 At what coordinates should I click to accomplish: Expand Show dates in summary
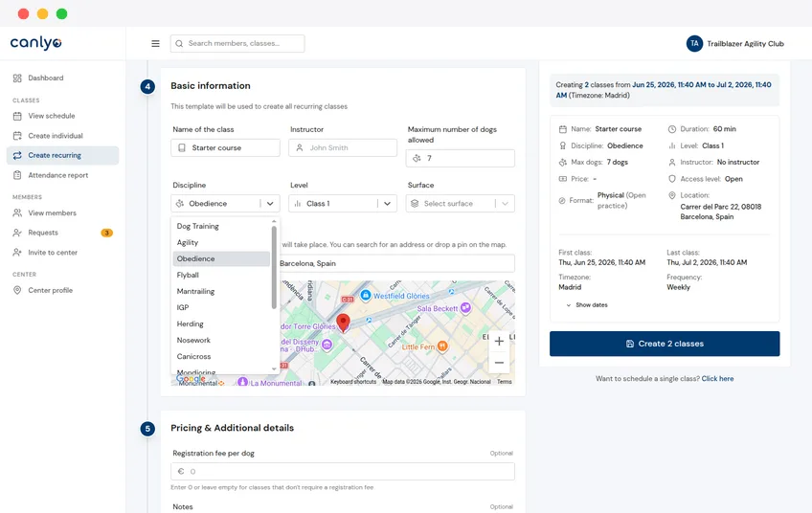coord(587,305)
